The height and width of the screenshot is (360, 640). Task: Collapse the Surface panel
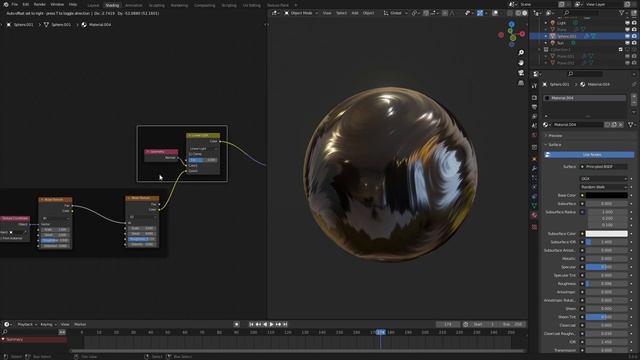pos(553,145)
